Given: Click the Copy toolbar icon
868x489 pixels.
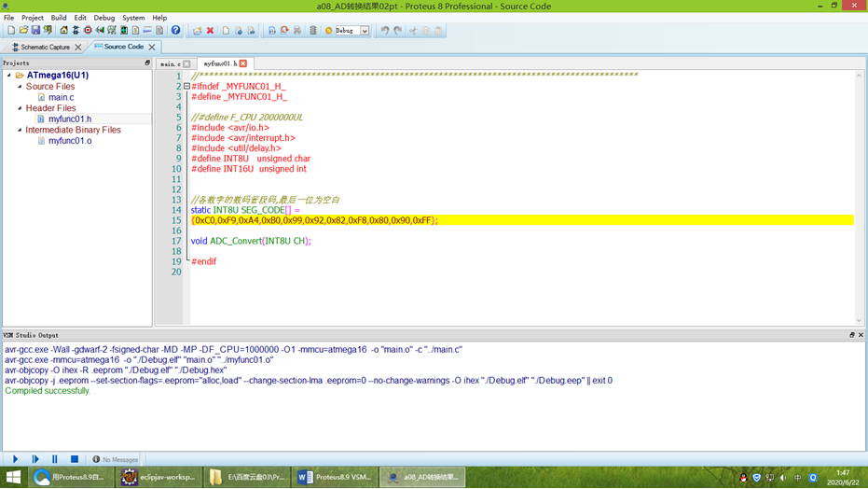Looking at the screenshot, I should point(426,31).
